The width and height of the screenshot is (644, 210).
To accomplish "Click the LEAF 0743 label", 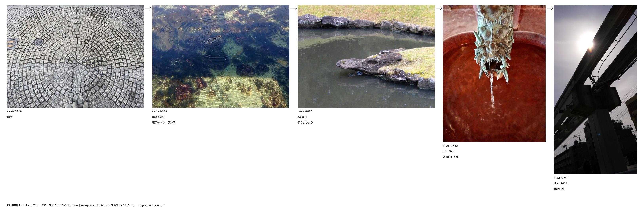I will click(561, 178).
